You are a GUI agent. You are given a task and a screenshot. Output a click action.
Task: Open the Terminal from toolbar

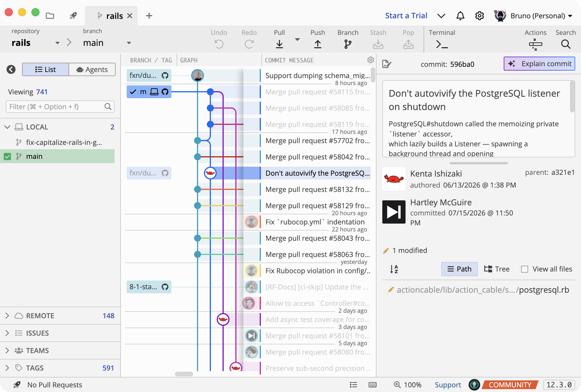[x=442, y=44]
